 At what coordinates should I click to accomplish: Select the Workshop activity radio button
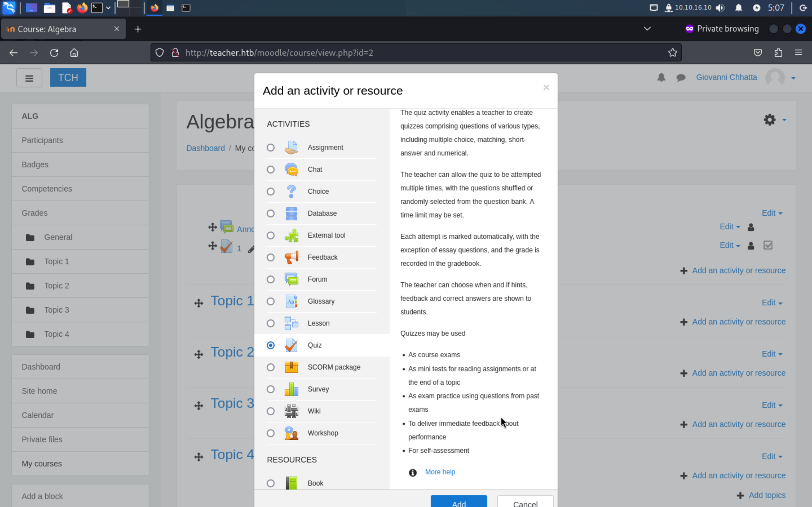click(x=270, y=433)
